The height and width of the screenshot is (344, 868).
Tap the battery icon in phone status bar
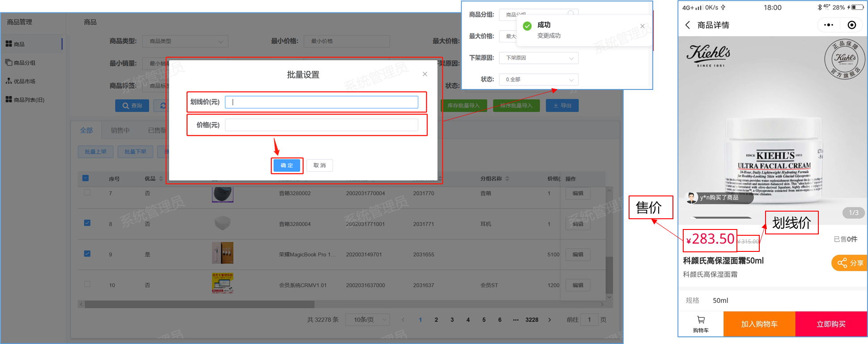tap(857, 7)
